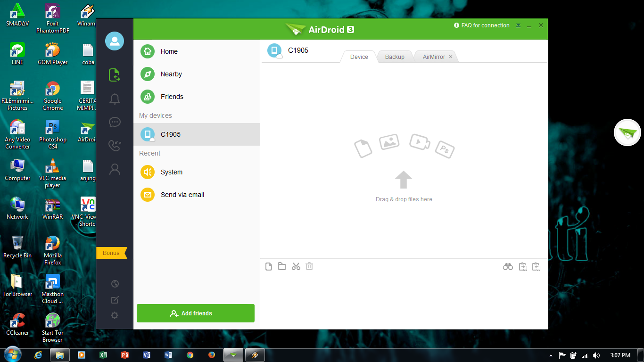The width and height of the screenshot is (644, 362).
Task: Open the AirDroid title bar dropdown menu arrow
Action: pos(518,25)
